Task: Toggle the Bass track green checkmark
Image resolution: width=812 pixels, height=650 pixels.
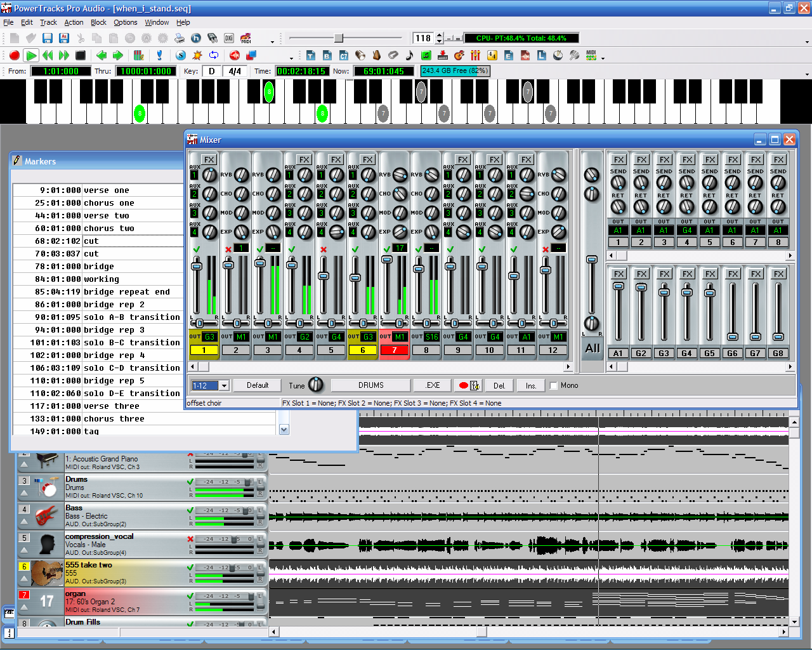Action: pos(190,510)
